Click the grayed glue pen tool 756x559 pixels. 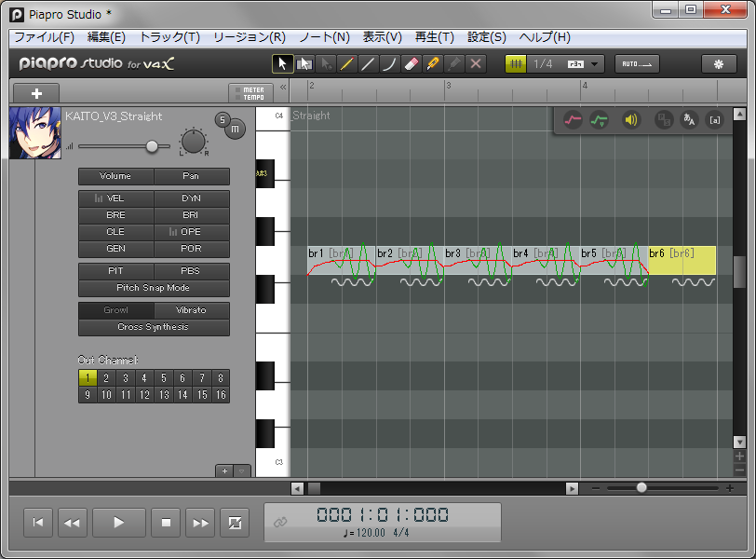(x=453, y=63)
